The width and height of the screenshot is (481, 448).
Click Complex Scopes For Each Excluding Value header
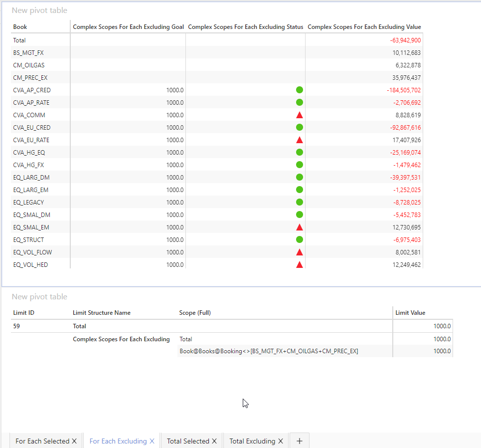click(x=364, y=27)
